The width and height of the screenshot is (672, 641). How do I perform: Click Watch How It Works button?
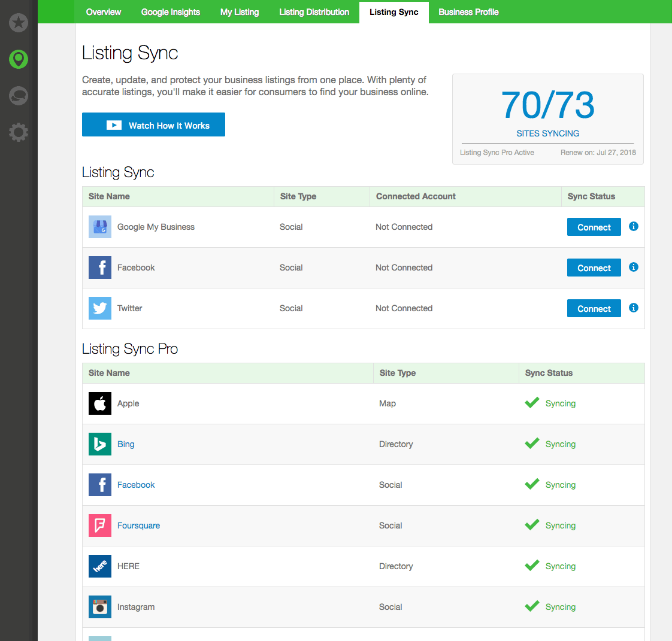coord(153,124)
